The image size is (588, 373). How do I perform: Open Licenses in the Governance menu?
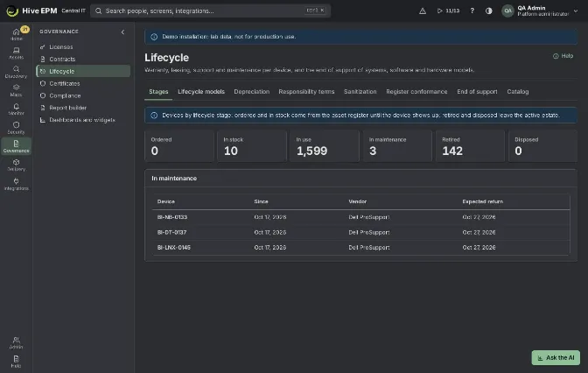pyautogui.click(x=83, y=47)
